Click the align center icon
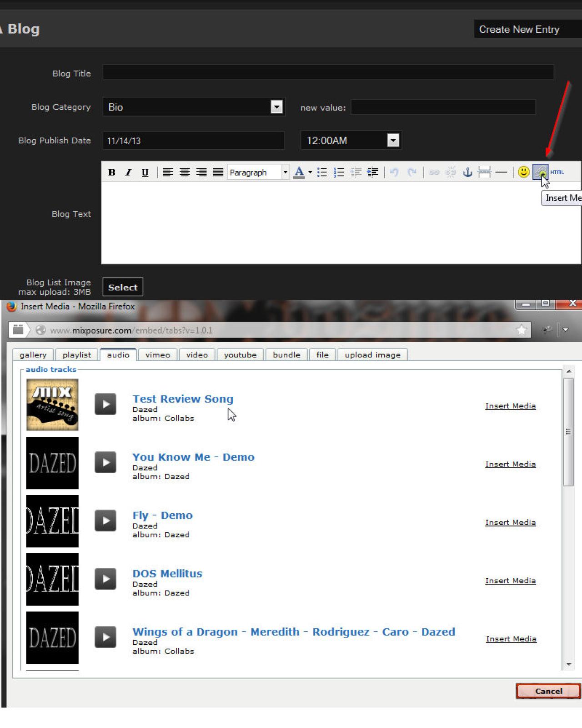Image resolution: width=582 pixels, height=728 pixels. pos(185,172)
